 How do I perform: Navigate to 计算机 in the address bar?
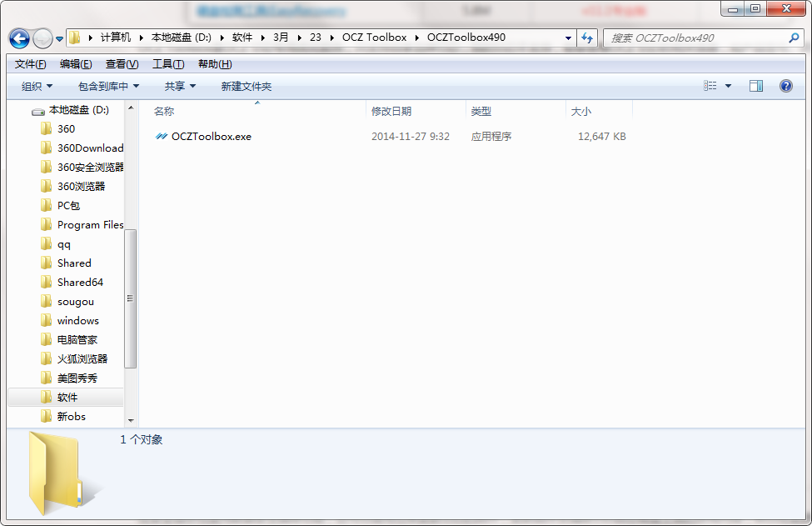click(x=116, y=38)
